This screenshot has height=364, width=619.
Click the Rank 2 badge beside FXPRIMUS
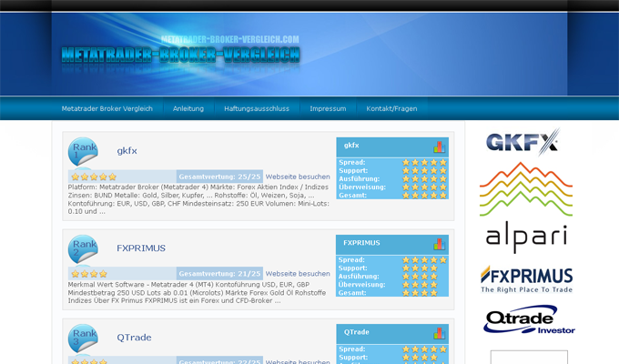84,248
